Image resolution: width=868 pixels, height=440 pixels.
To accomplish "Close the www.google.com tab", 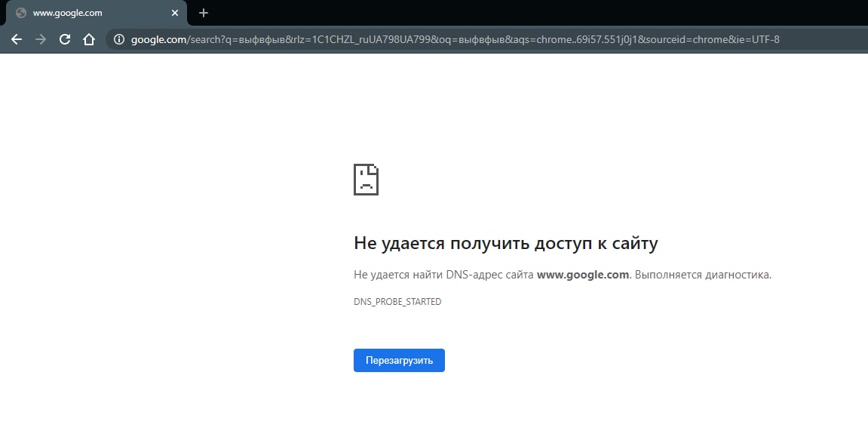I will tap(175, 13).
